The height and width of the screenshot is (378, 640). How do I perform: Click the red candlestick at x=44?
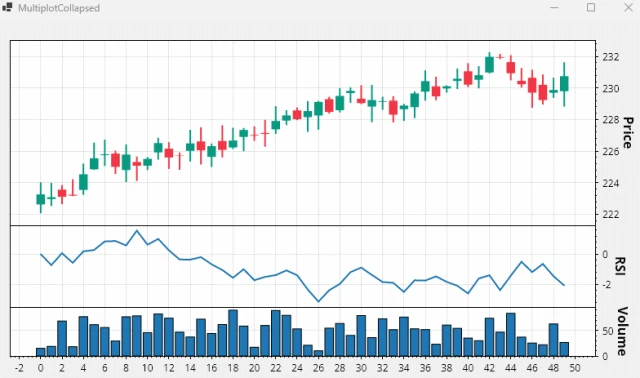coord(511,67)
